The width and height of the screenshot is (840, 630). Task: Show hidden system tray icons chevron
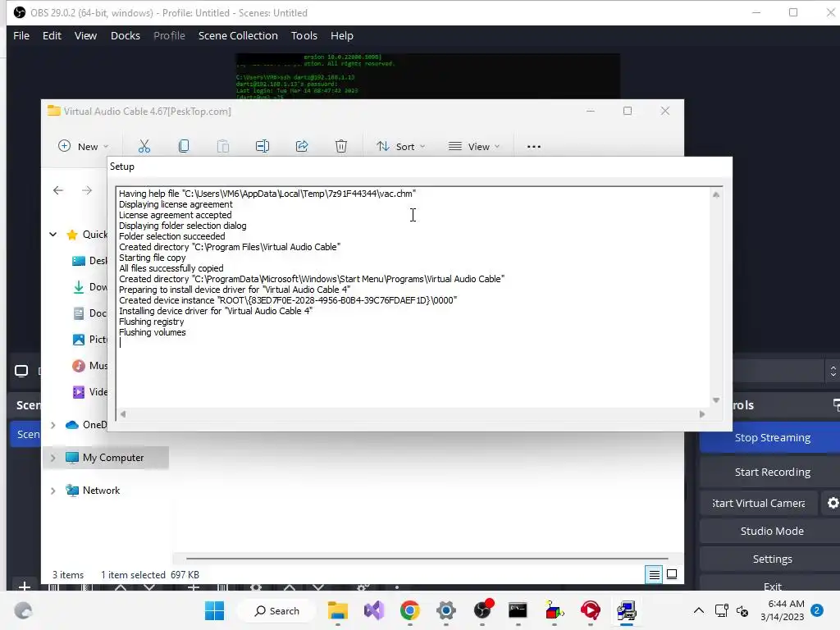pos(699,610)
